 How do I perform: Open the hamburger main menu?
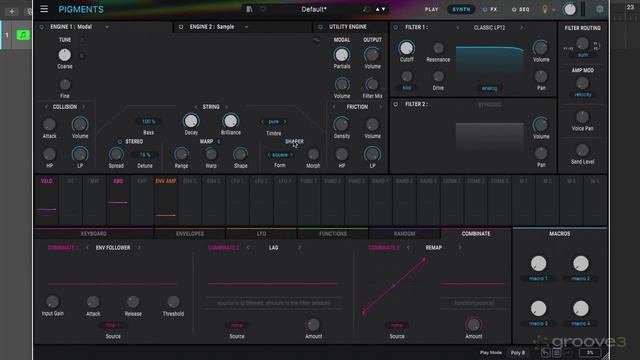(x=44, y=9)
